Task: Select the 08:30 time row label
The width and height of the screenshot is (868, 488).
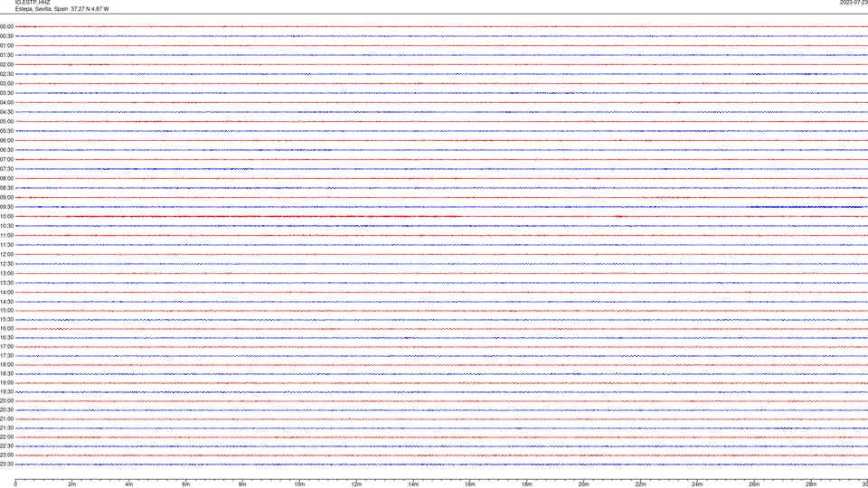Action: tap(6, 188)
